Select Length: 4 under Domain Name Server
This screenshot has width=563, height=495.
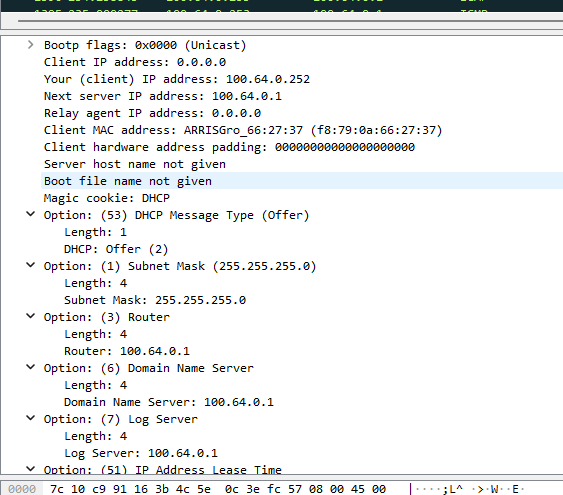(x=96, y=385)
